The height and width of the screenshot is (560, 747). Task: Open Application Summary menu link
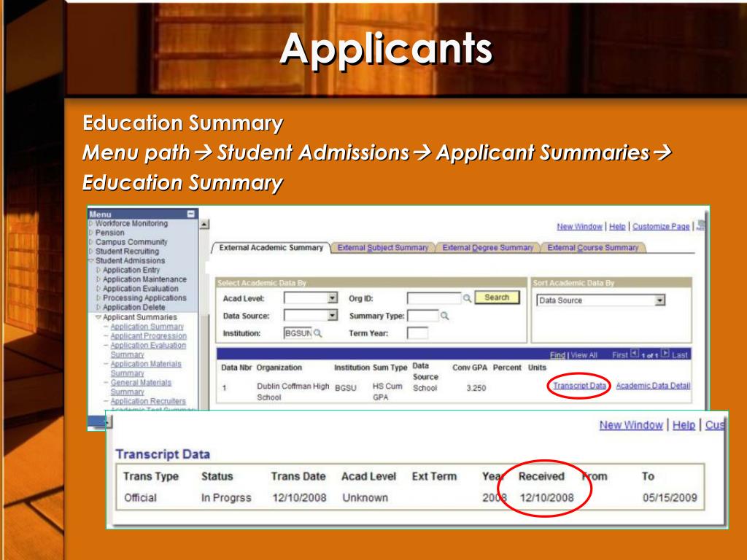pos(147,327)
